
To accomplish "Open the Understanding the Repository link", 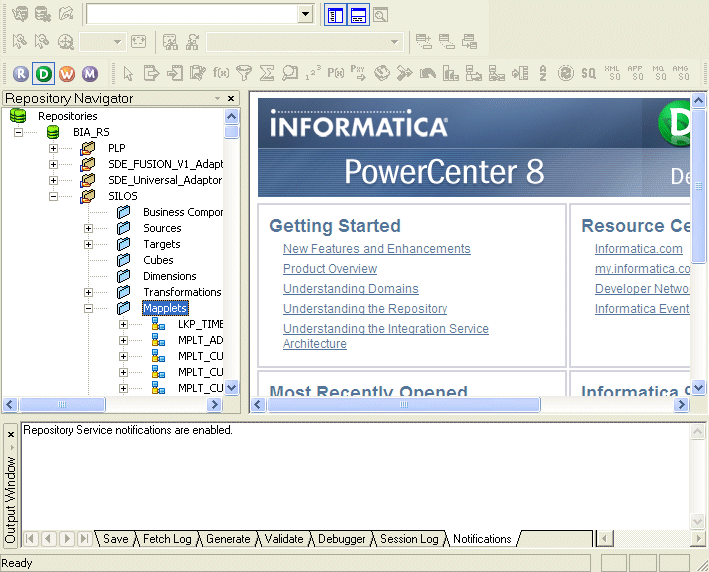I will [365, 308].
